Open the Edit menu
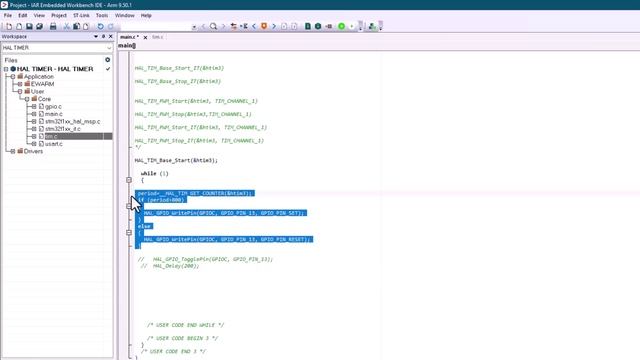The width and height of the screenshot is (640, 360). 23,16
